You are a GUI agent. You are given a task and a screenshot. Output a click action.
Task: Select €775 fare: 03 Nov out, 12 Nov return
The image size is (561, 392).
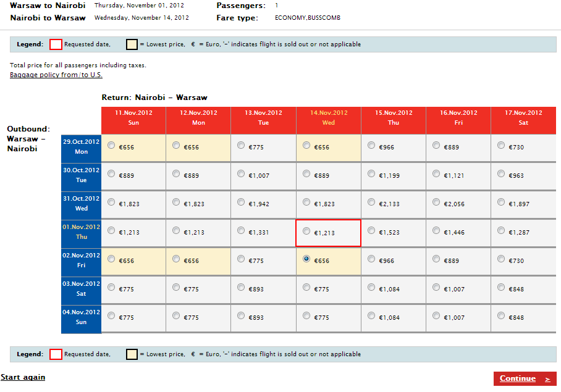176,287
